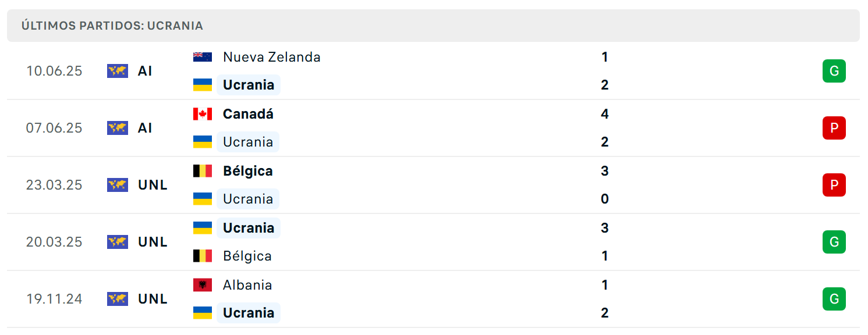Click the Canada flag icon
Image resolution: width=868 pixels, height=335 pixels.
point(203,114)
